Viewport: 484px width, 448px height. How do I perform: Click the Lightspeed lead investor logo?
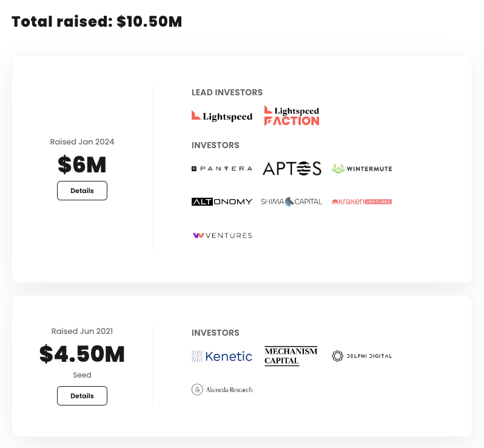point(221,115)
